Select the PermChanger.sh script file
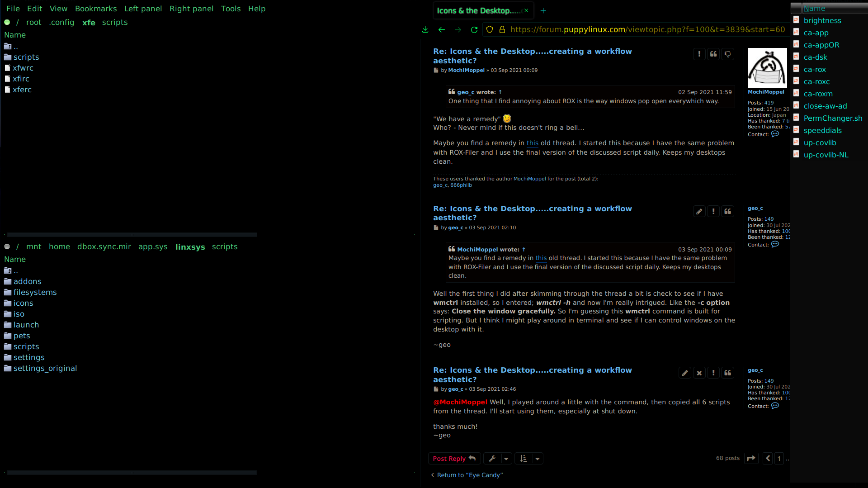 [x=833, y=118]
